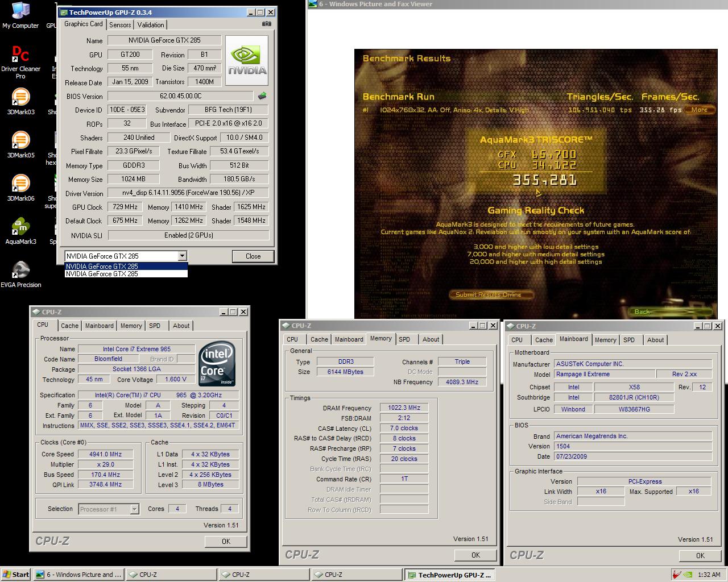Open the About tab in the CPU window
The image size is (728, 582).
coord(181,326)
